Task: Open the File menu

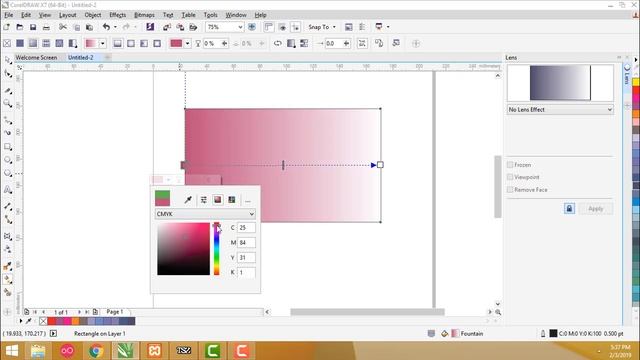Action: click(9, 15)
